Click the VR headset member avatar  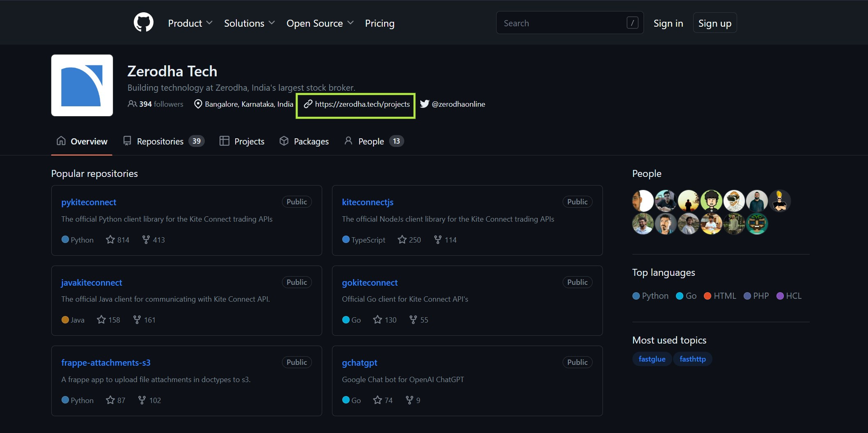[x=734, y=201]
